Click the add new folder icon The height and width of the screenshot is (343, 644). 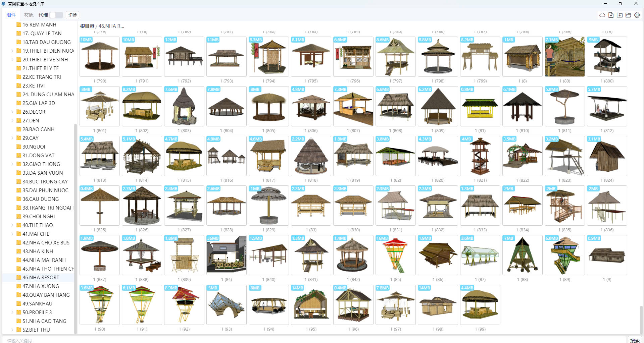pos(620,15)
